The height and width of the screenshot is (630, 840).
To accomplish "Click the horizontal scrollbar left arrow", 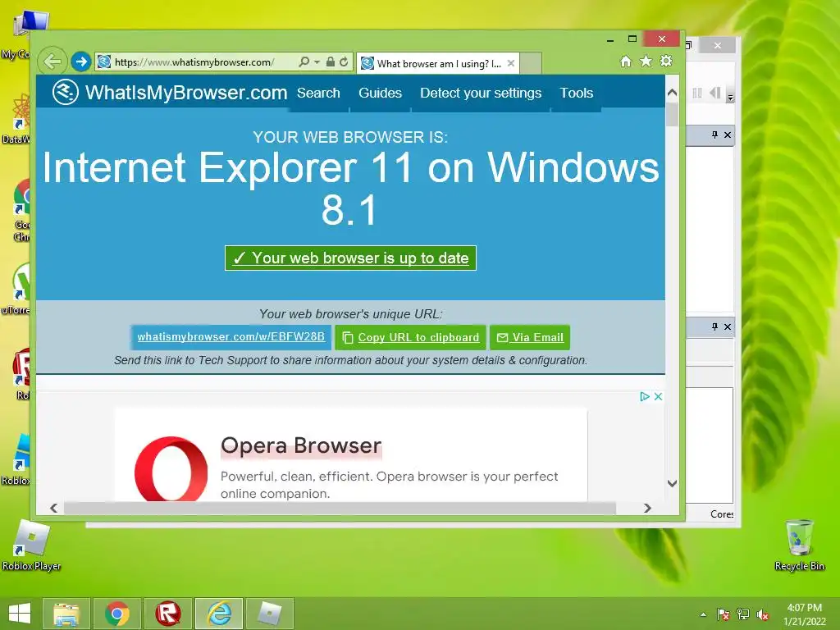I will pos(53,508).
